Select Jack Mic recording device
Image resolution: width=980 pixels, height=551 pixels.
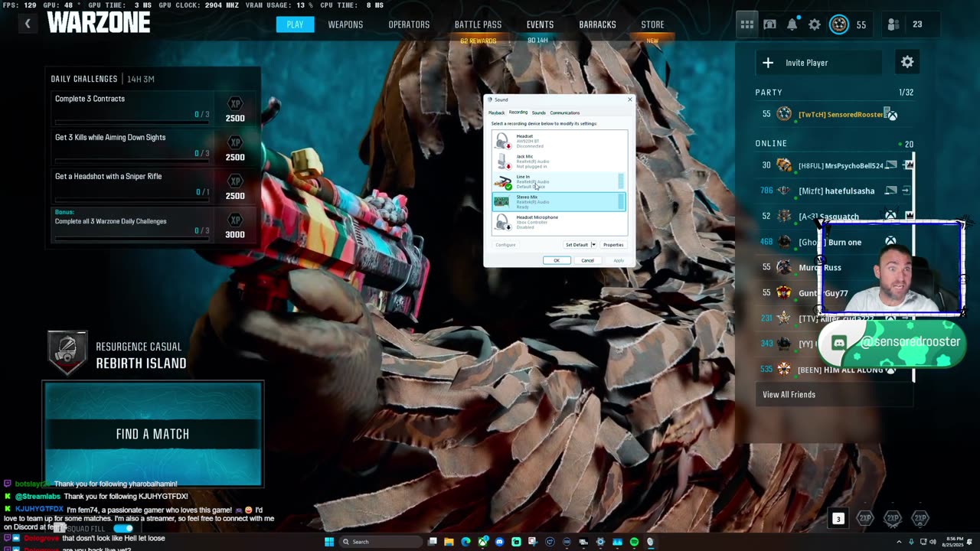pos(559,161)
